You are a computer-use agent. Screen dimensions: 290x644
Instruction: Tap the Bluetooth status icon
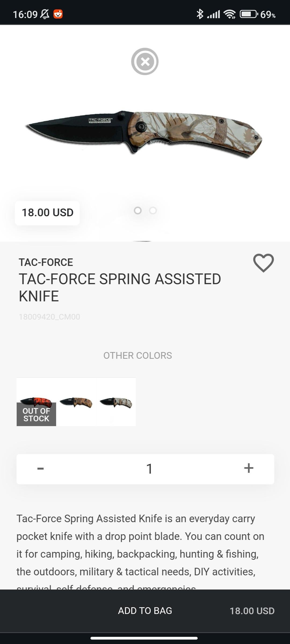(200, 14)
